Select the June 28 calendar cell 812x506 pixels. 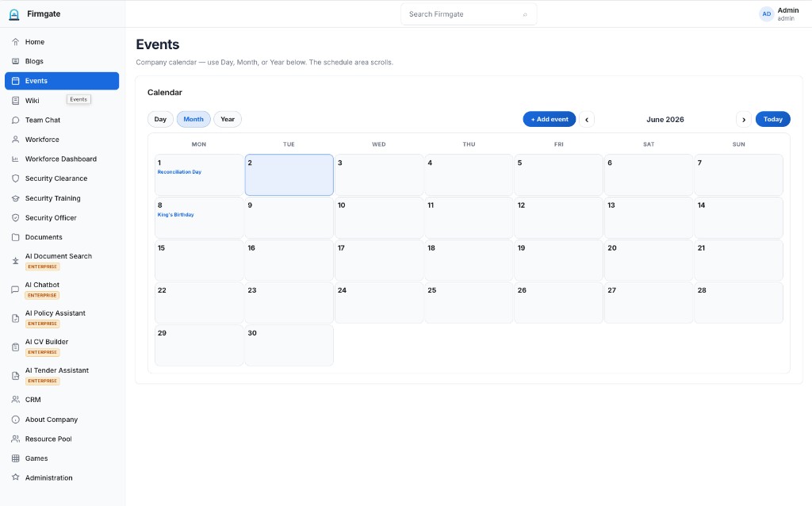pyautogui.click(x=738, y=302)
